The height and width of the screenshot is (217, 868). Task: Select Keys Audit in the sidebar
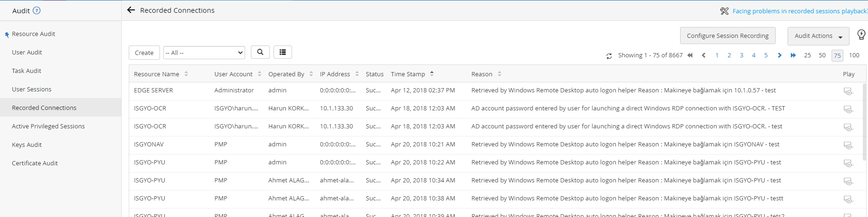click(27, 145)
